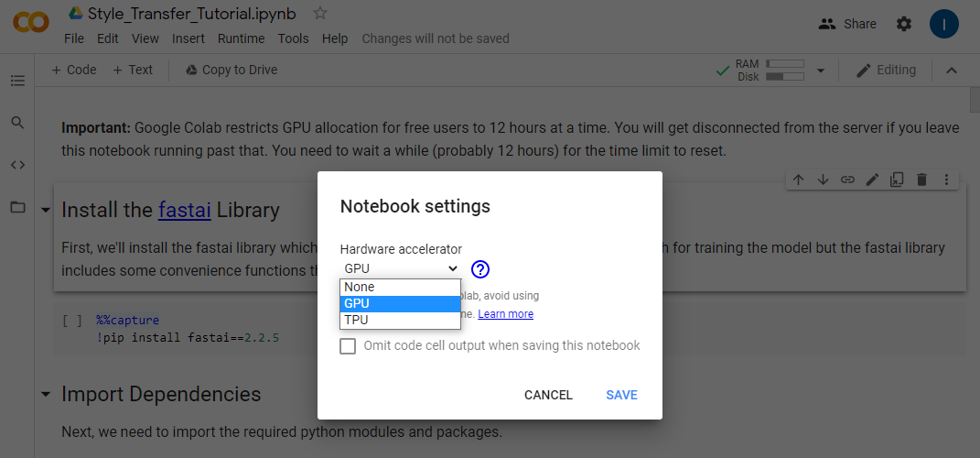Click the settings gear icon

tap(904, 24)
